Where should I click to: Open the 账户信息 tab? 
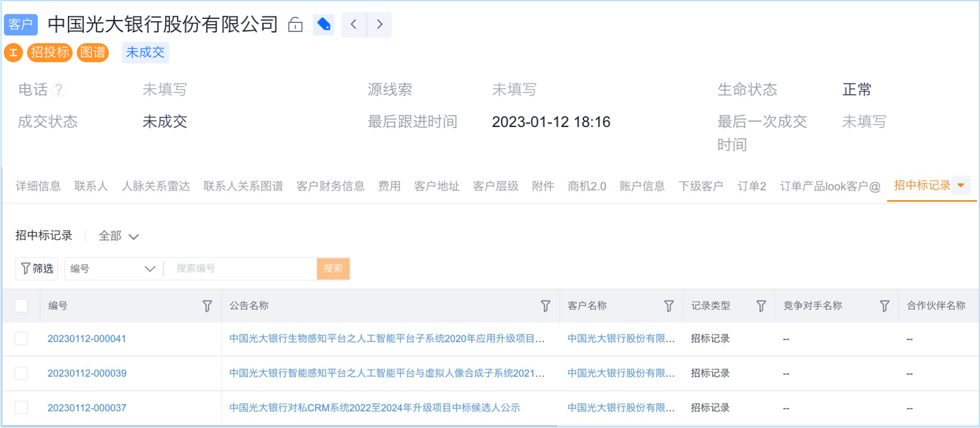tap(642, 186)
